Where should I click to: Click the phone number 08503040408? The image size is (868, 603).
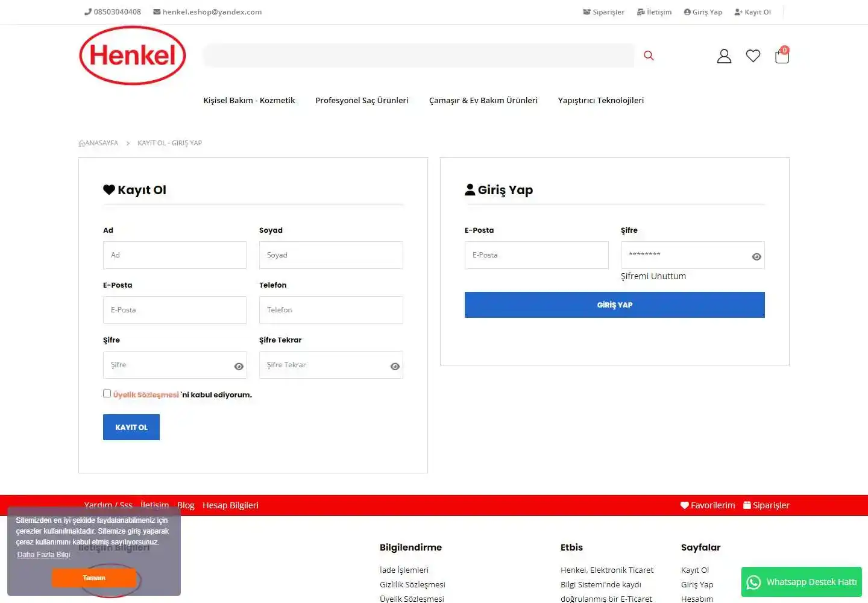tap(113, 12)
